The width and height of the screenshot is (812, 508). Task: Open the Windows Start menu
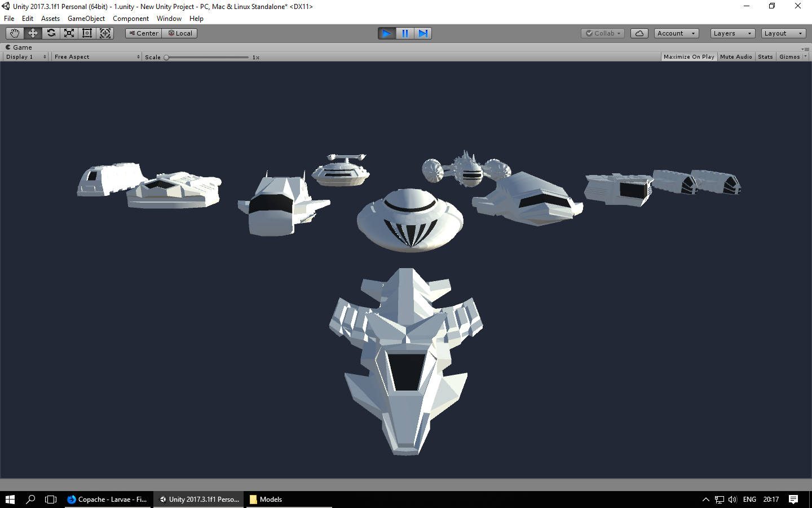10,500
